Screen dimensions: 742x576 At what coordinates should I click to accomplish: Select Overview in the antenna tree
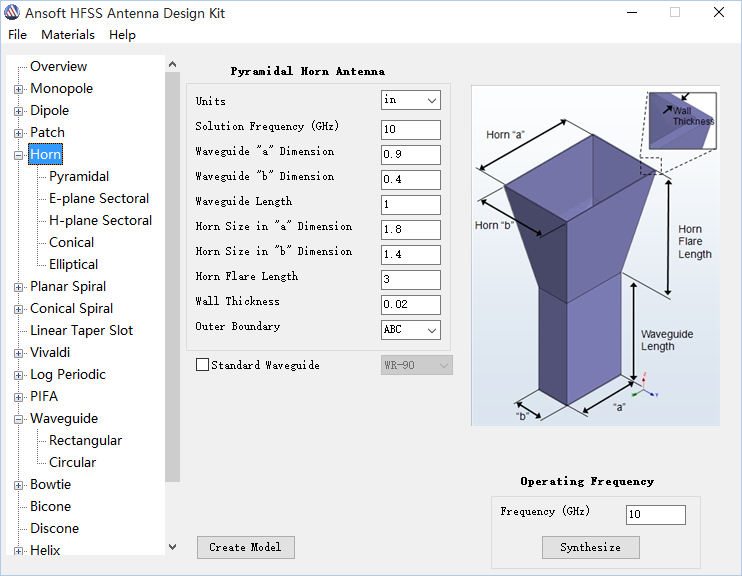pyautogui.click(x=58, y=66)
